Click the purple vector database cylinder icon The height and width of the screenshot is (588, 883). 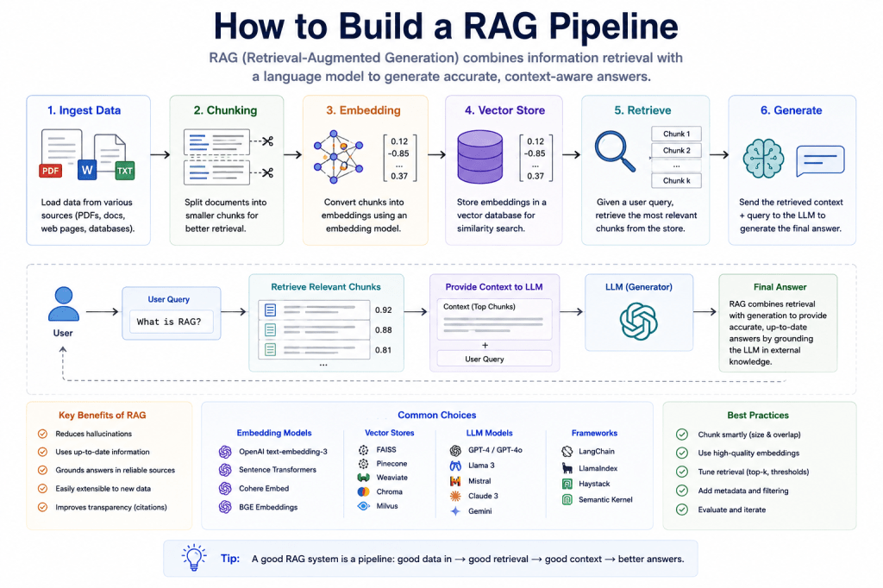[x=479, y=157]
